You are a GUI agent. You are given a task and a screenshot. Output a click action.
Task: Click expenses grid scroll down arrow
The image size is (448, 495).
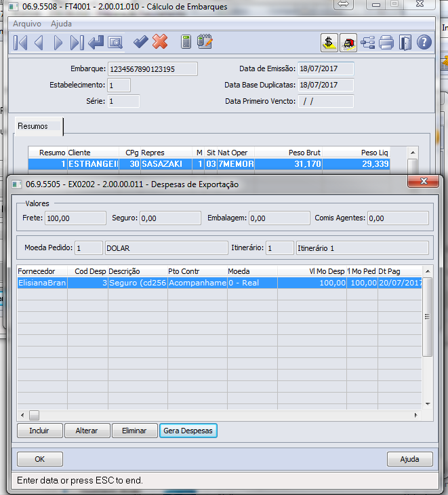click(x=428, y=403)
